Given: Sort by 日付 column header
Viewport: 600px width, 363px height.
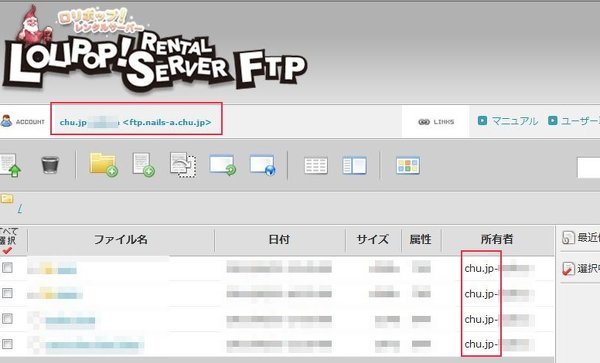Looking at the screenshot, I should [x=279, y=239].
